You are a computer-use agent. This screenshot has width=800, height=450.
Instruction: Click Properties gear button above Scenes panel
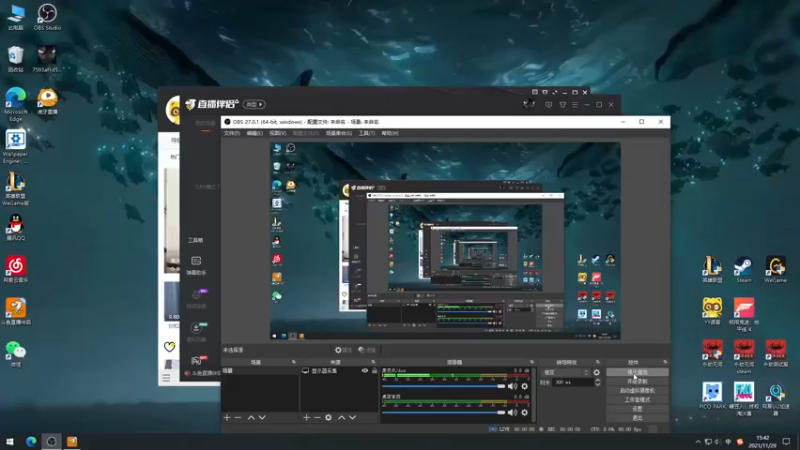click(x=343, y=350)
